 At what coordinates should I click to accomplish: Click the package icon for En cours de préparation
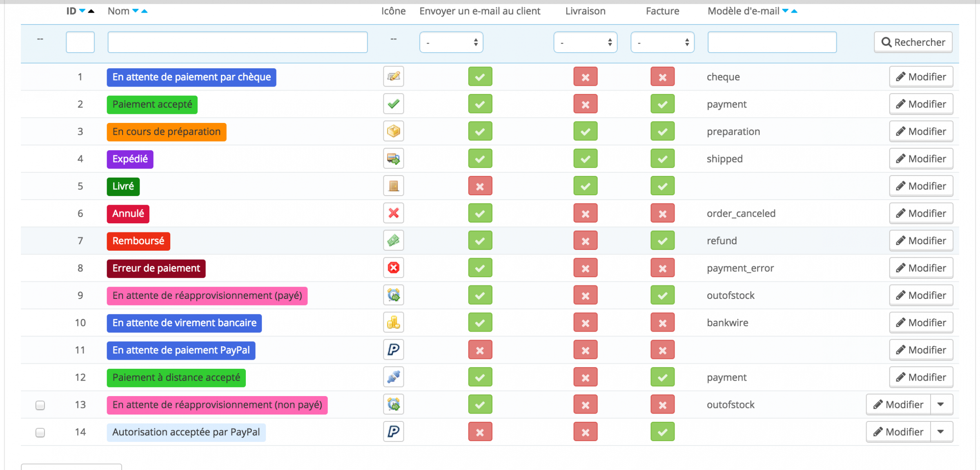click(x=393, y=131)
